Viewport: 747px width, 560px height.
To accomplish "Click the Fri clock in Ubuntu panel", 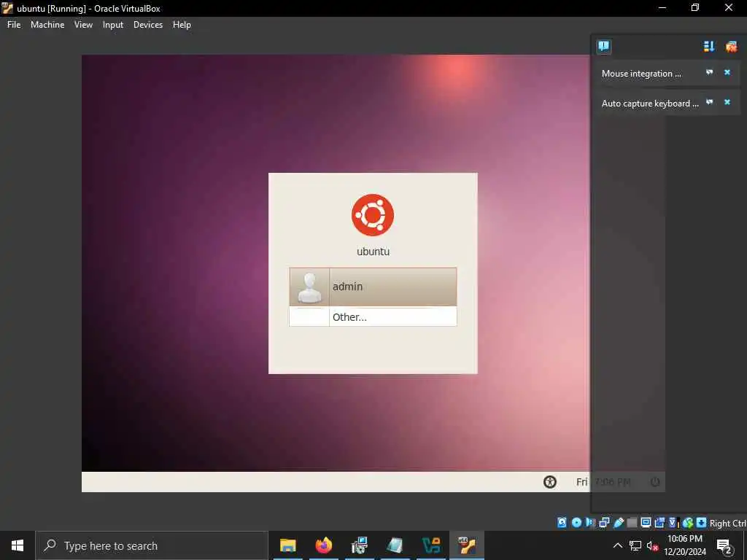I will click(603, 482).
